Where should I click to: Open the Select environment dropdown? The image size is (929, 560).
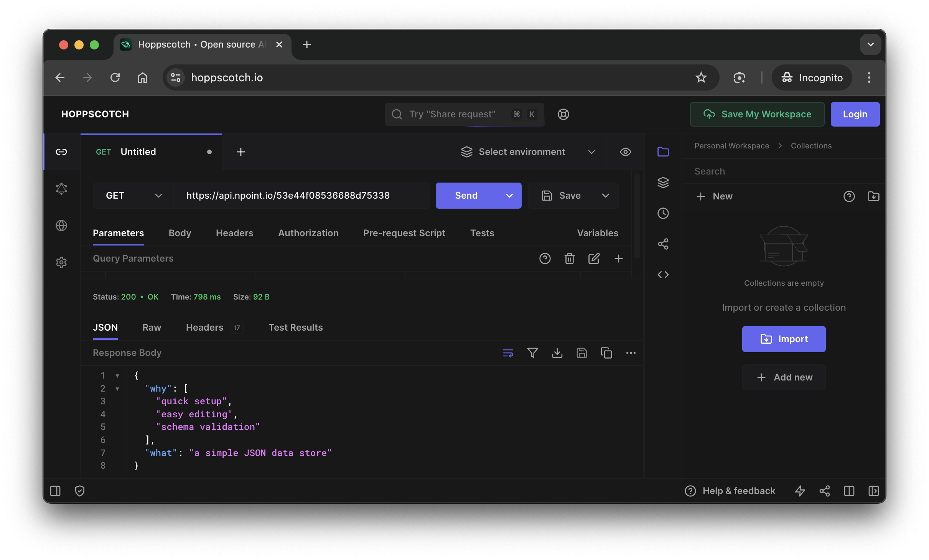click(x=528, y=152)
